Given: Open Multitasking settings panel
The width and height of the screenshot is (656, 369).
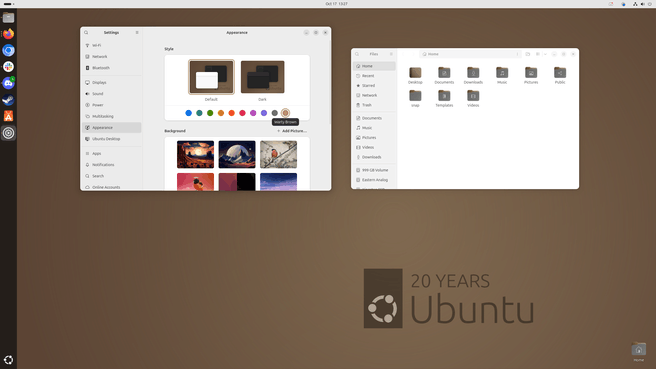Looking at the screenshot, I should [112, 116].
